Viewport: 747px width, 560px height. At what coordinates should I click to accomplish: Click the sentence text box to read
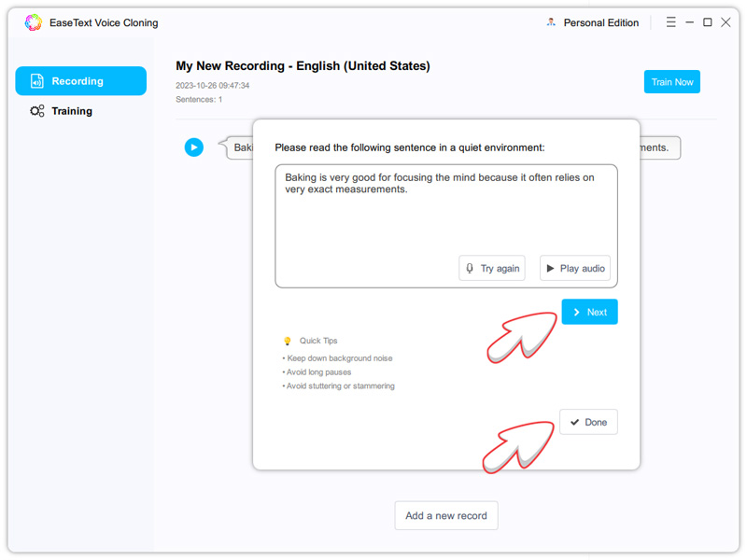(446, 226)
